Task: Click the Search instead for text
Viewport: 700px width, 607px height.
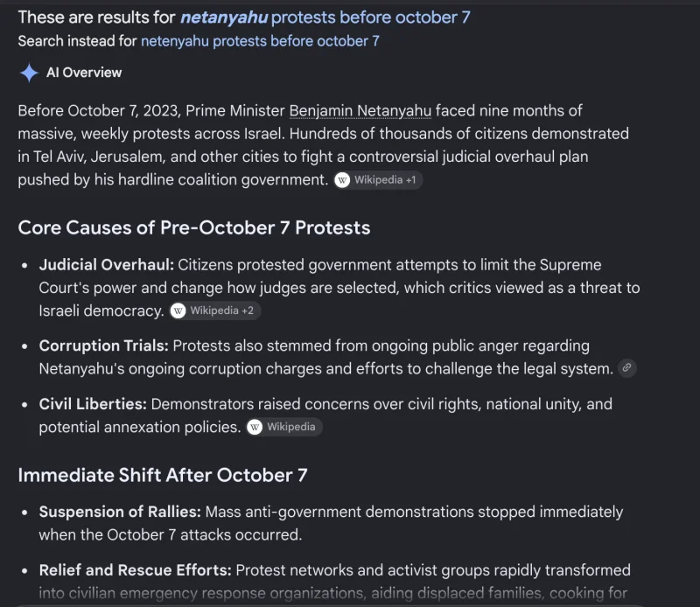Action: (77, 41)
